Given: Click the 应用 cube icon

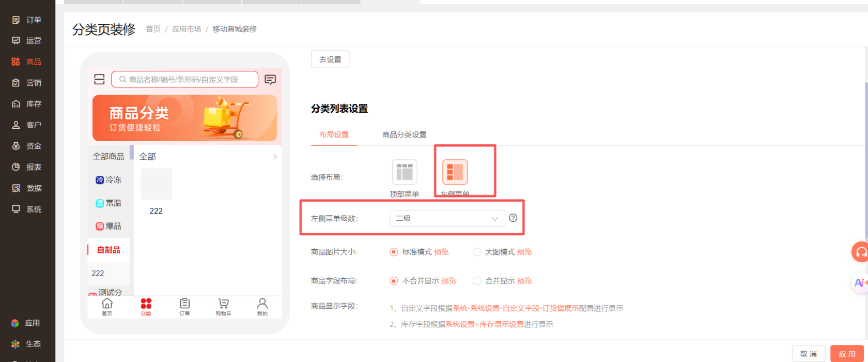Looking at the screenshot, I should (x=16, y=323).
